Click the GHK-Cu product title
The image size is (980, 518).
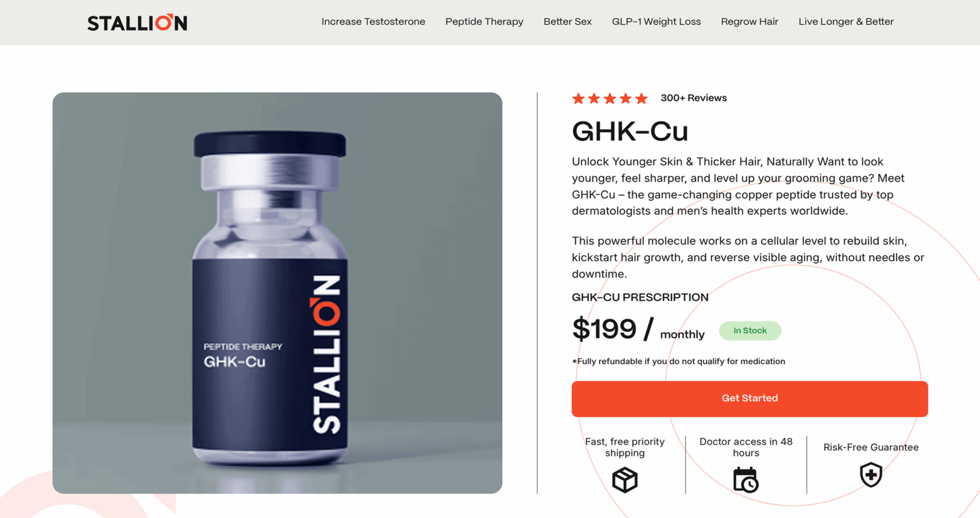pyautogui.click(x=630, y=132)
